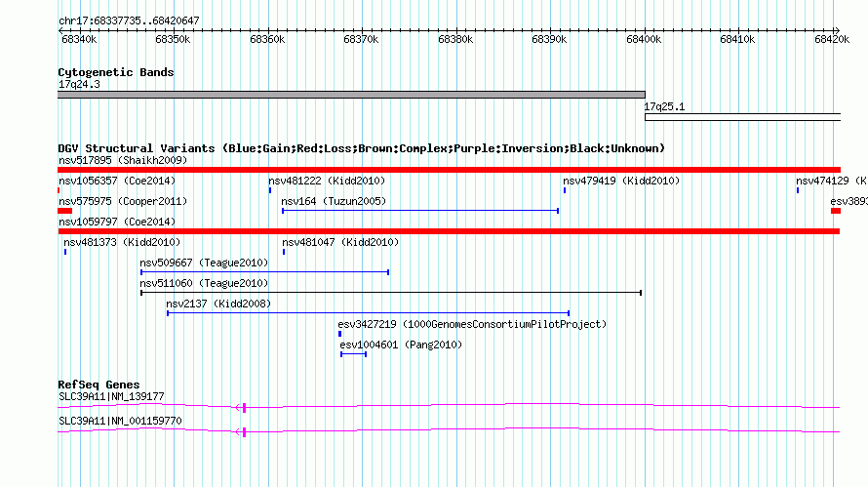Image resolution: width=868 pixels, height=487 pixels.
Task: Click the esv1004601 (Pang2010) label
Action: point(401,345)
